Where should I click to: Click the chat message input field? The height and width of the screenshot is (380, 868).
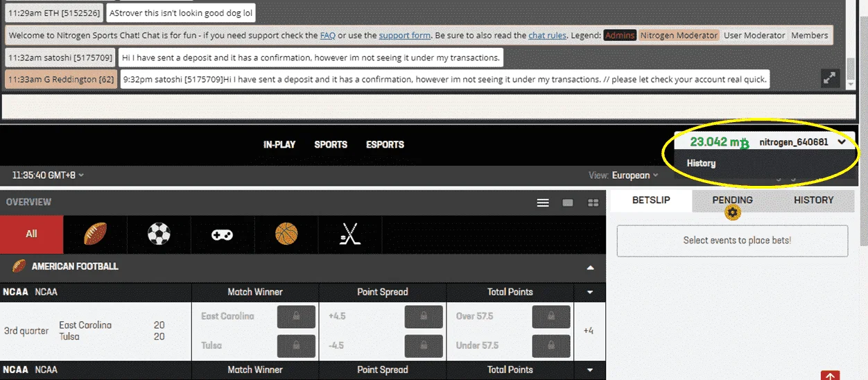click(428, 105)
